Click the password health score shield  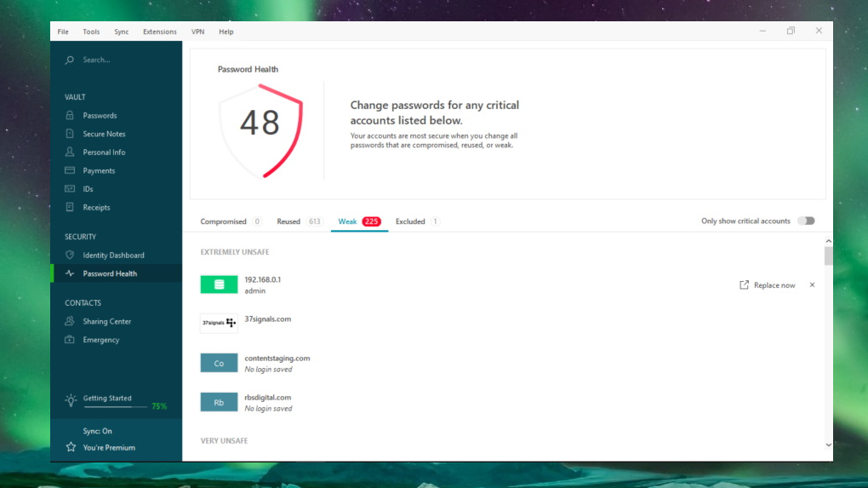(260, 131)
